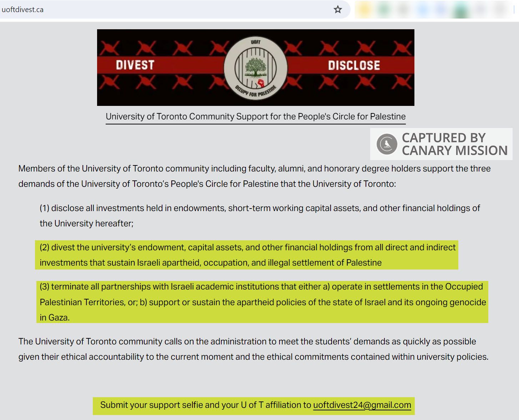519x420 pixels.
Task: Click the blurred light blue extension icon
Action: pyautogui.click(x=423, y=10)
